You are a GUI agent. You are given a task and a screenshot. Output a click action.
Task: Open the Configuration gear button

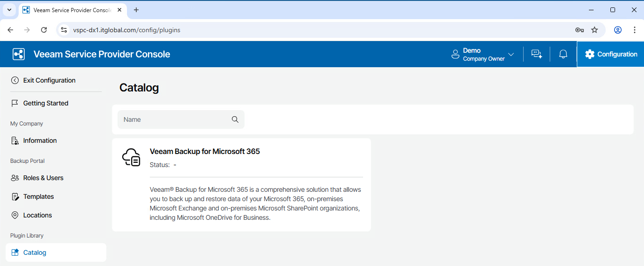pyautogui.click(x=610, y=54)
